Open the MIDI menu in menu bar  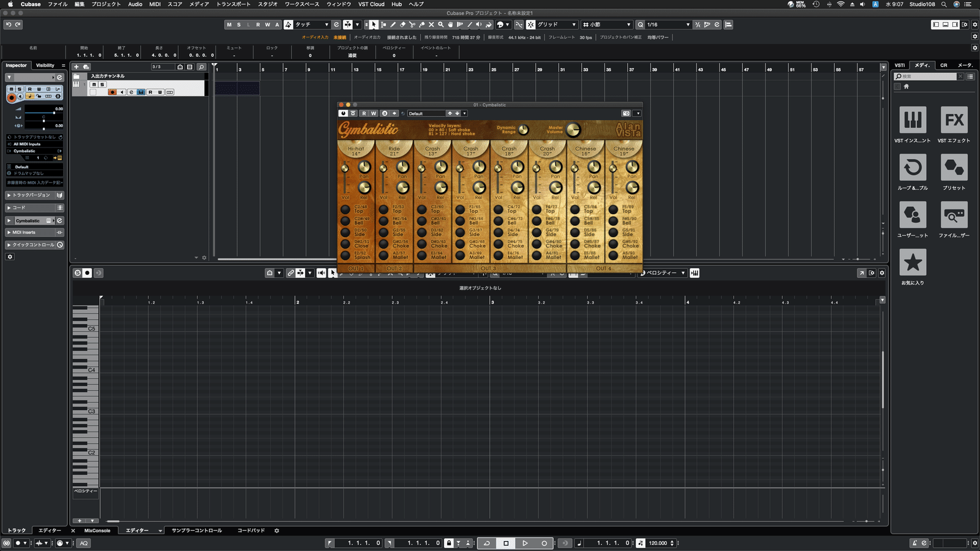155,4
